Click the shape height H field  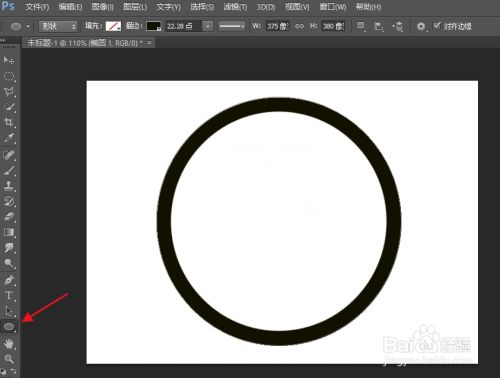pyautogui.click(x=333, y=26)
